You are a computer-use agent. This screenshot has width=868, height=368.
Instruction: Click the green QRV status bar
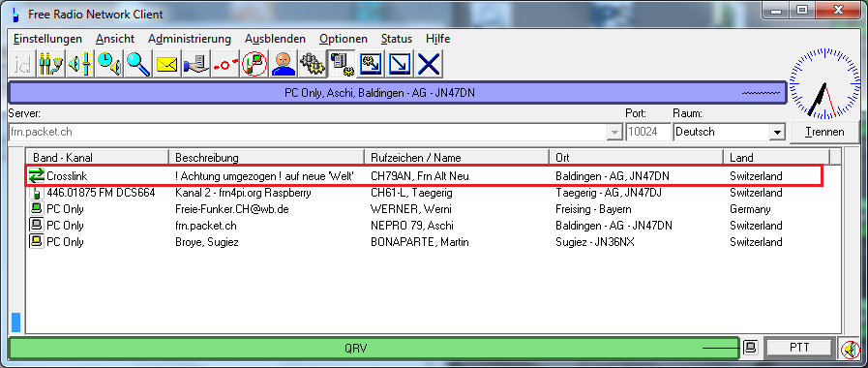coord(374,348)
